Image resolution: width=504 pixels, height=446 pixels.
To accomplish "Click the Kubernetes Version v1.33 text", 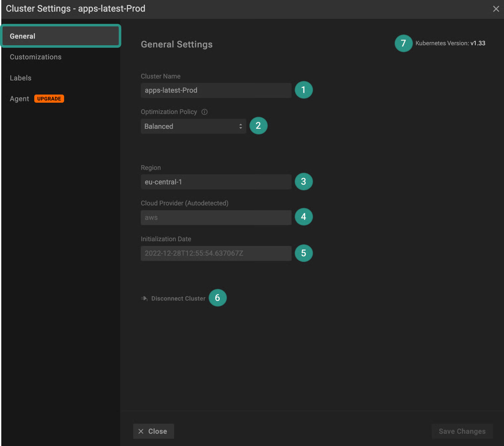I will point(450,43).
